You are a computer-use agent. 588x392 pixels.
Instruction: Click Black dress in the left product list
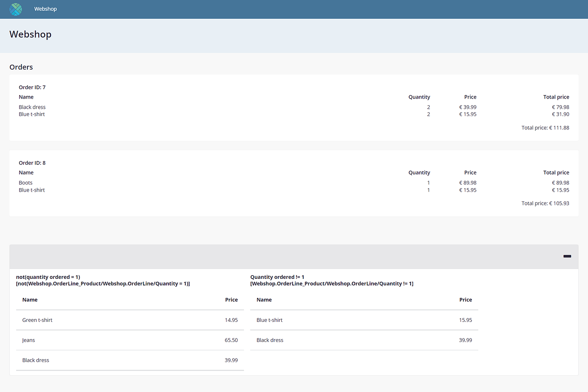click(x=35, y=360)
